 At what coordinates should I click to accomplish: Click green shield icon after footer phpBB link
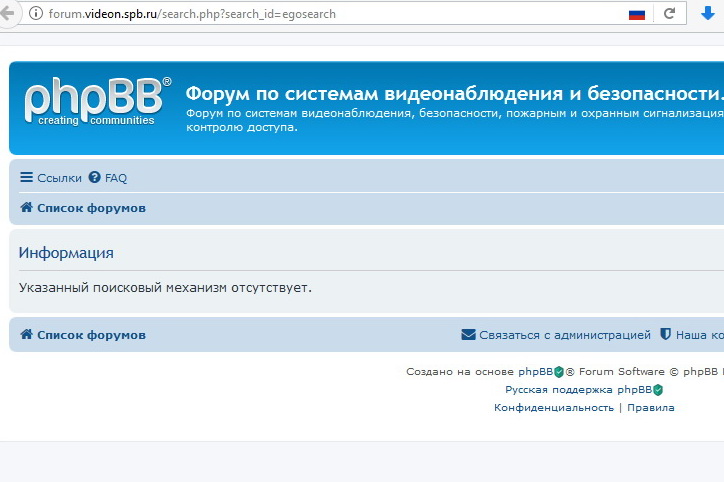[559, 372]
